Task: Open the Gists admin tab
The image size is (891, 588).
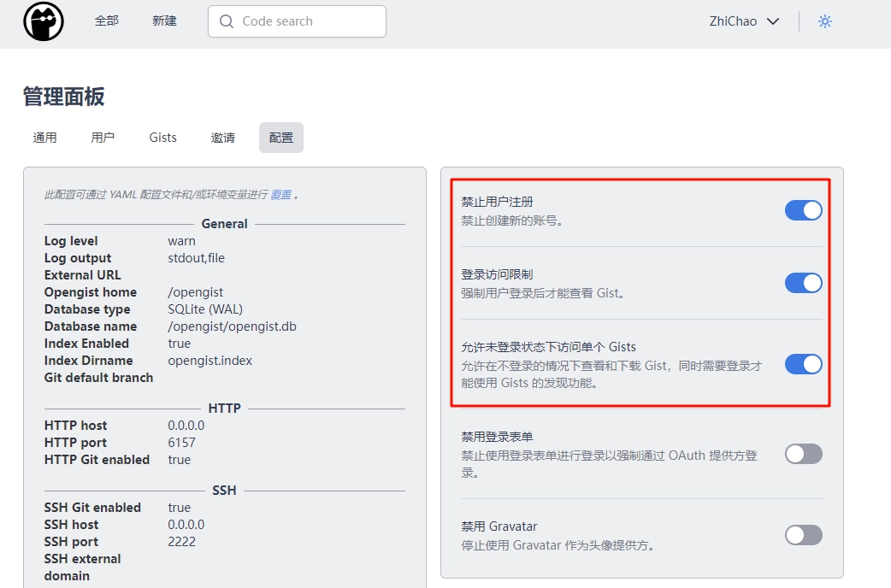Action: [162, 138]
